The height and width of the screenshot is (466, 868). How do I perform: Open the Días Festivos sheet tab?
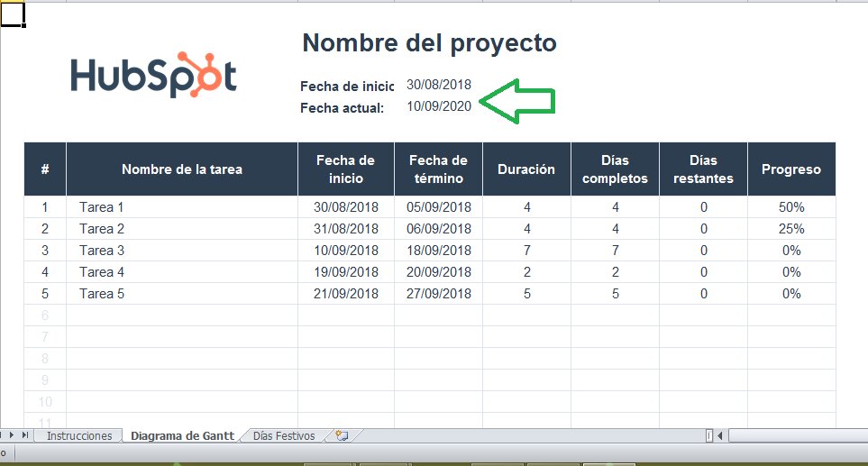(x=284, y=436)
